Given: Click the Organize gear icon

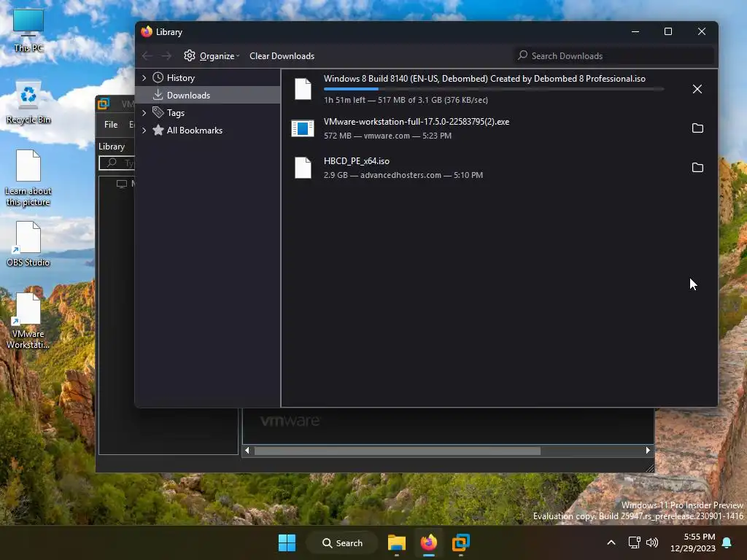Looking at the screenshot, I should click(x=190, y=55).
